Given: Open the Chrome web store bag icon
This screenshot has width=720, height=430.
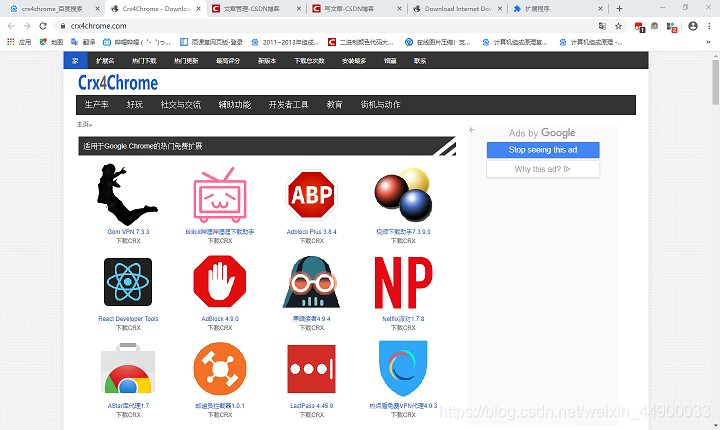Looking at the screenshot, I should [x=128, y=368].
